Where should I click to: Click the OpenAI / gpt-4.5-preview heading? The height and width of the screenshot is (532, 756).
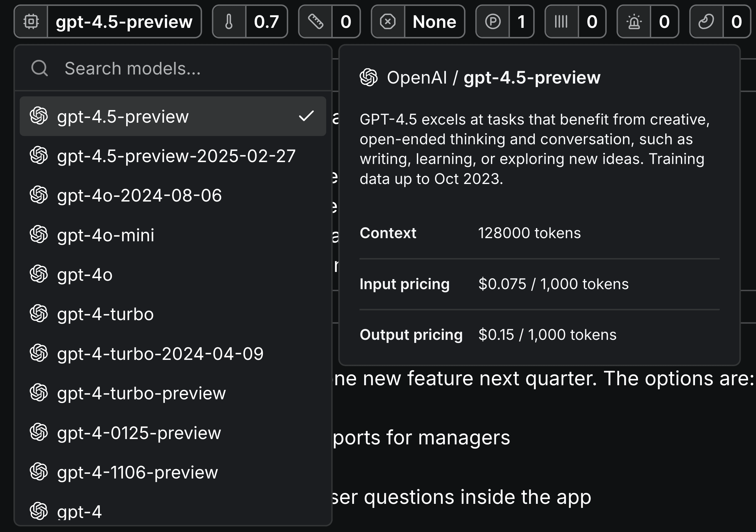coord(493,78)
